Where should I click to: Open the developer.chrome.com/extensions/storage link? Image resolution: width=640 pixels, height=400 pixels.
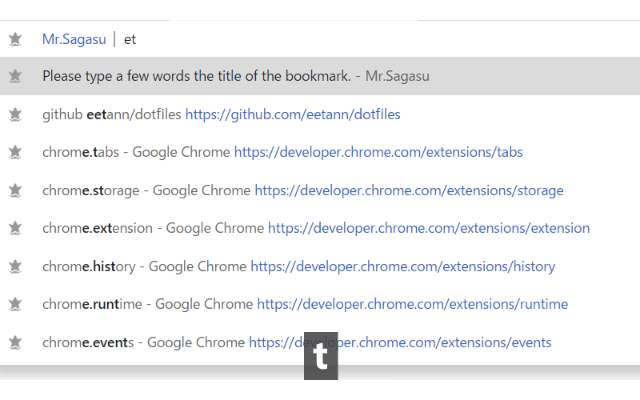[x=409, y=190]
